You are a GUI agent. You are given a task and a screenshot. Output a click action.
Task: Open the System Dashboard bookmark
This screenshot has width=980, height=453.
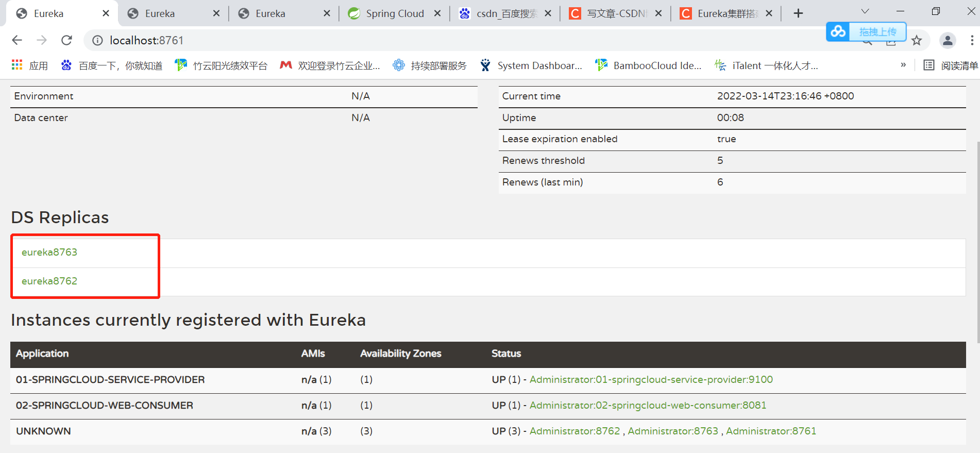click(x=531, y=65)
